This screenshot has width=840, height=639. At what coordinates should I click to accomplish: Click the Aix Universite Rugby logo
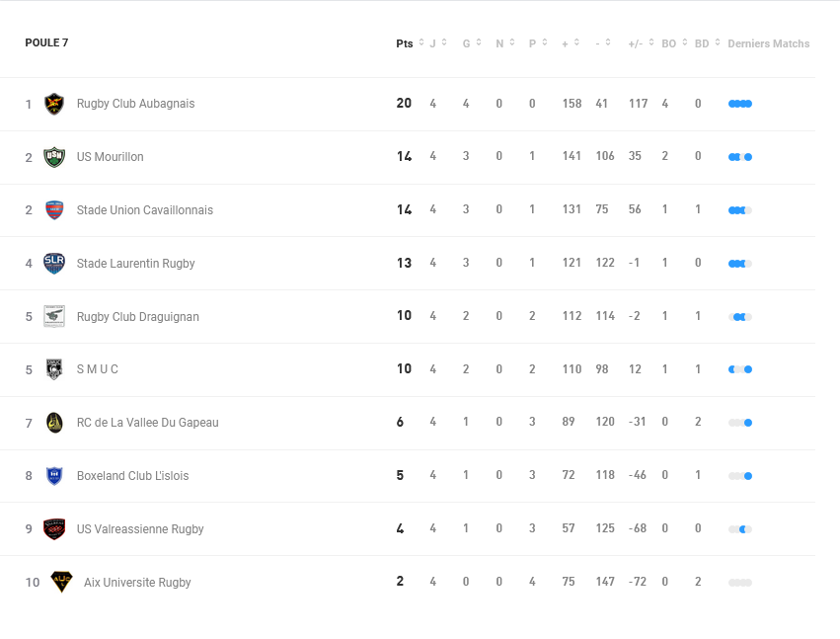point(61,582)
